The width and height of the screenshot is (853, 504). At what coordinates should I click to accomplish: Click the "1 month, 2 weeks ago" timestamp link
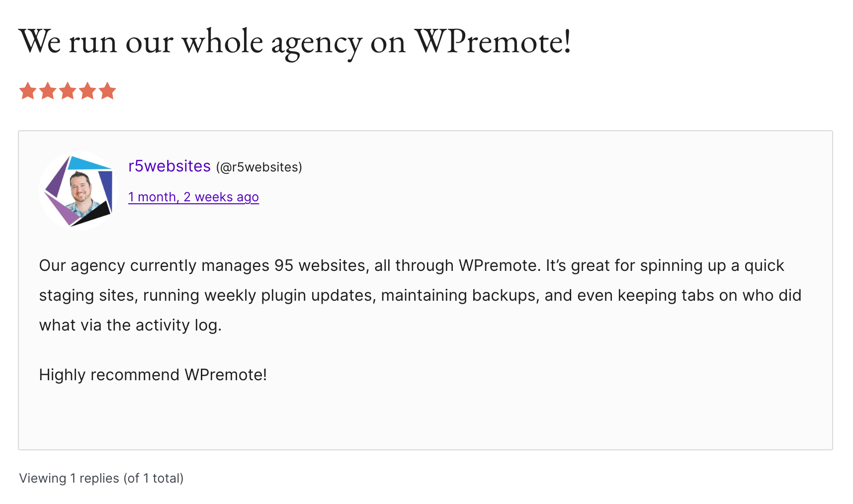pyautogui.click(x=193, y=197)
